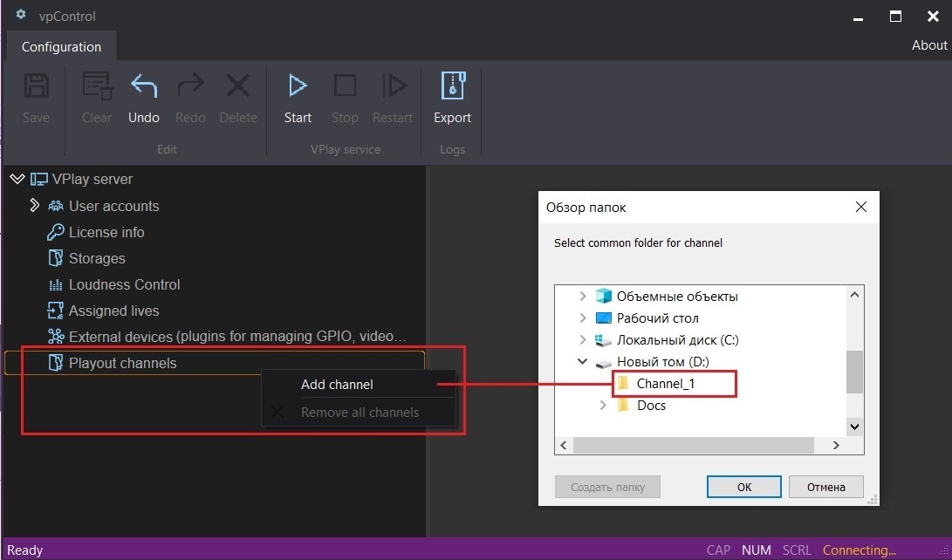Expand the User accounts node
Viewport: 952px width, 560px height.
(x=35, y=206)
